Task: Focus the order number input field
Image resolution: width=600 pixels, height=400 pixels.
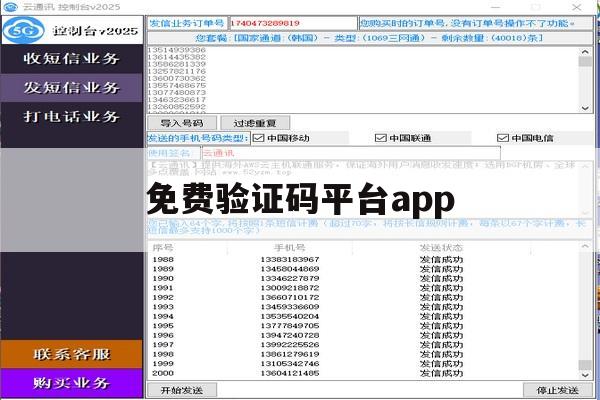Action: tap(293, 23)
